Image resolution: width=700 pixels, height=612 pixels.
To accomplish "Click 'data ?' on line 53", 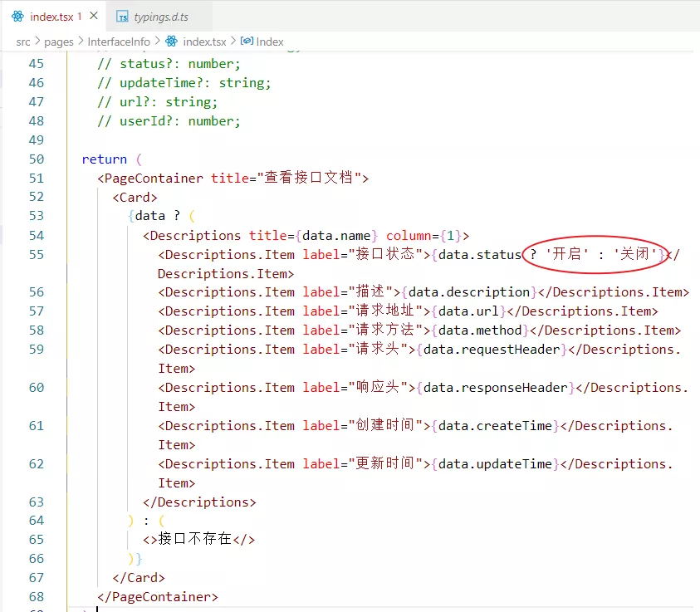I will pos(158,216).
